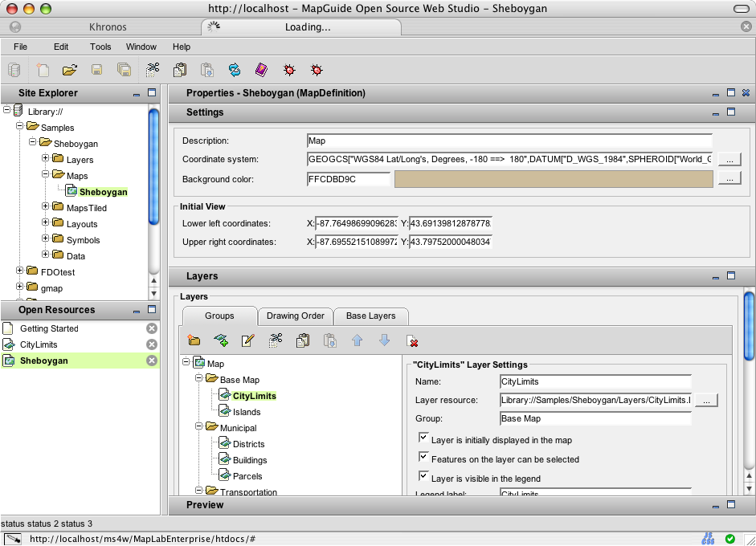Click the Delete icon with red X
The width and height of the screenshot is (756, 546).
pos(412,340)
